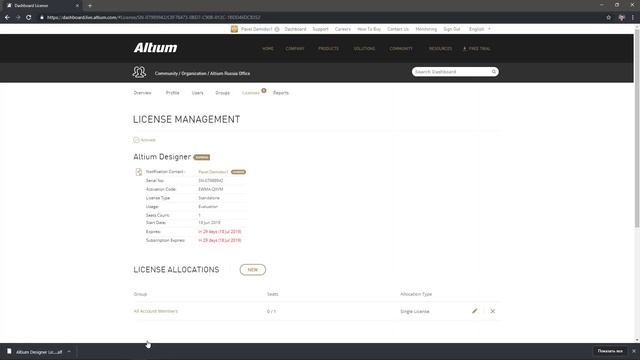The width and height of the screenshot is (640, 360).
Task: Close the Dashboard License tab
Action: [77, 6]
